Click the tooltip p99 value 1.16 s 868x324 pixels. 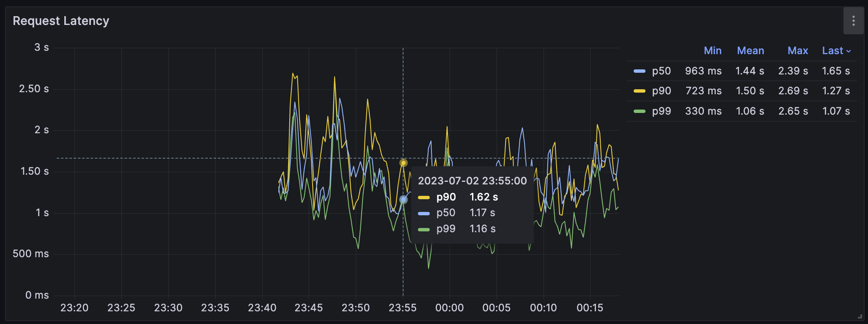pos(483,229)
